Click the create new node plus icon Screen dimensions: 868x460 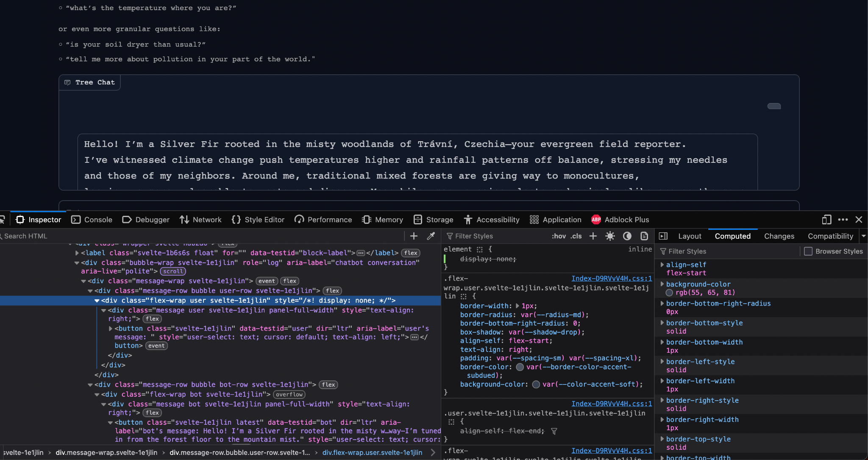(414, 236)
